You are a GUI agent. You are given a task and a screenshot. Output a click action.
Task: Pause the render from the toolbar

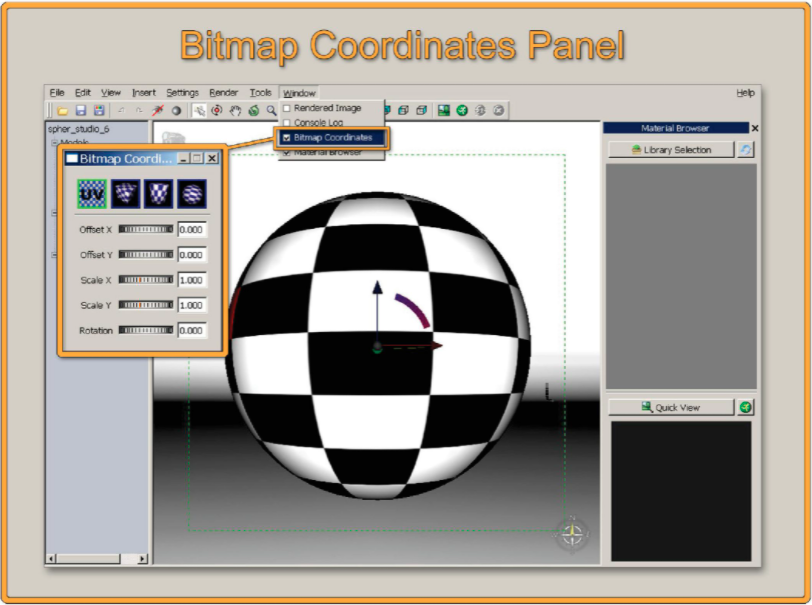tap(481, 110)
